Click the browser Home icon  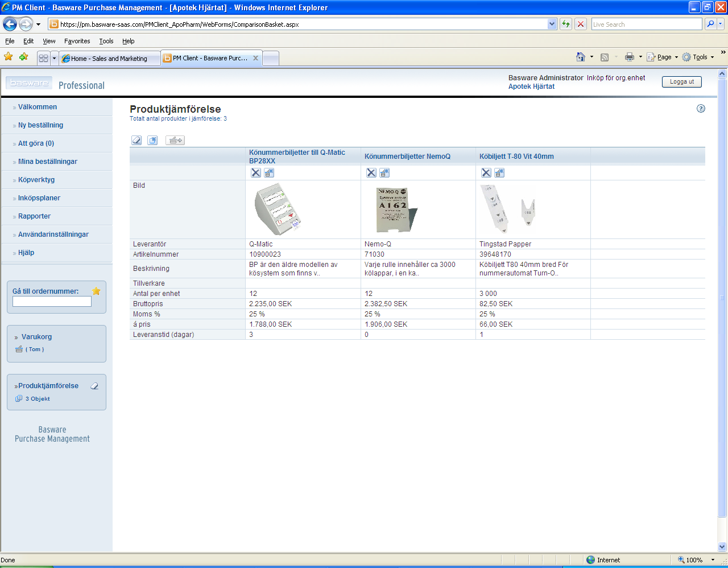(x=581, y=57)
